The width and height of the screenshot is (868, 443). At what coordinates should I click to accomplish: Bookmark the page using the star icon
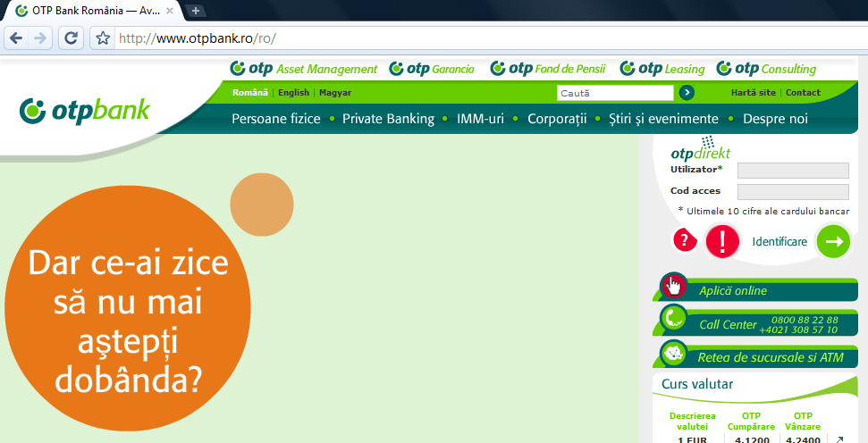(x=103, y=38)
